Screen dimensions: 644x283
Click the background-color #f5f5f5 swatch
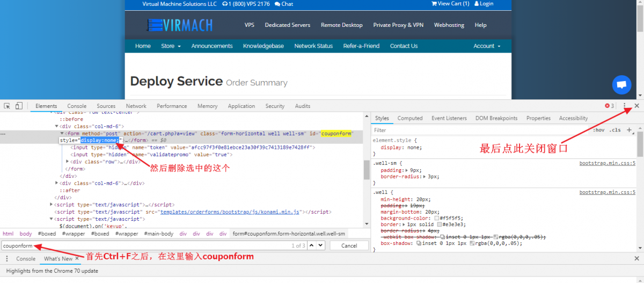pos(436,219)
